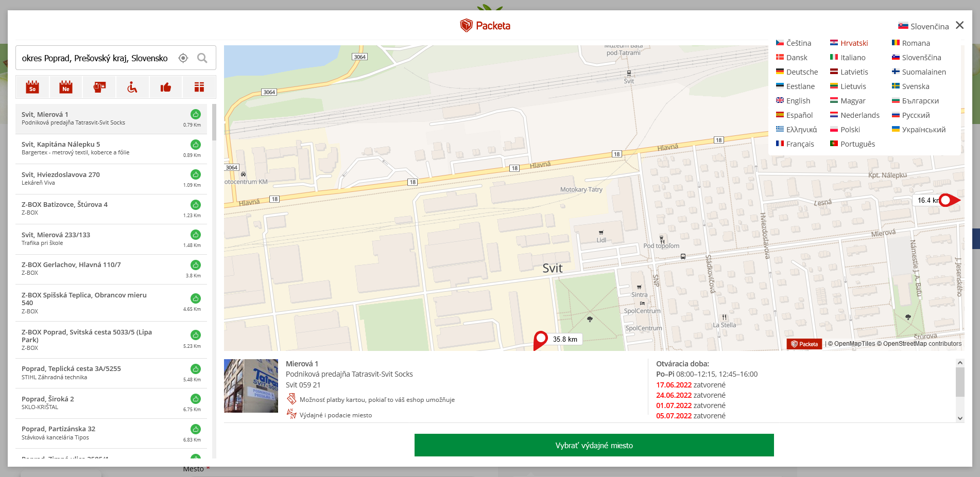
Task: Select pickup point Svit, Mierová 1
Action: (111, 119)
